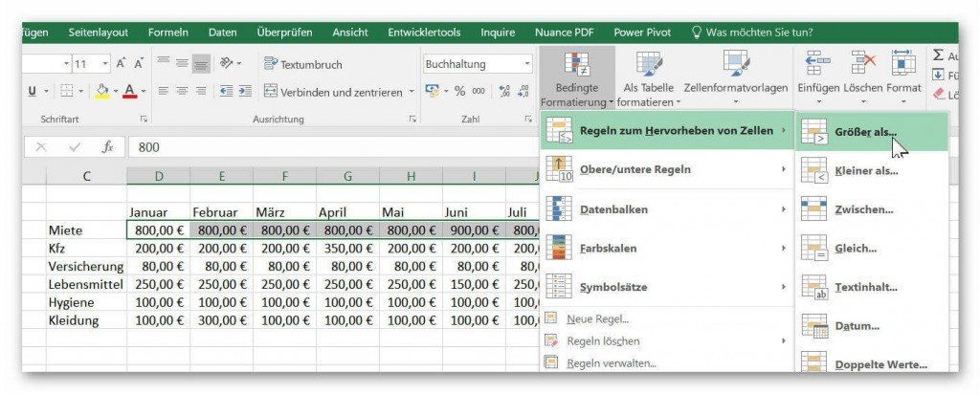Image resolution: width=980 pixels, height=394 pixels.
Task: Increase cell indent
Action: [x=245, y=91]
